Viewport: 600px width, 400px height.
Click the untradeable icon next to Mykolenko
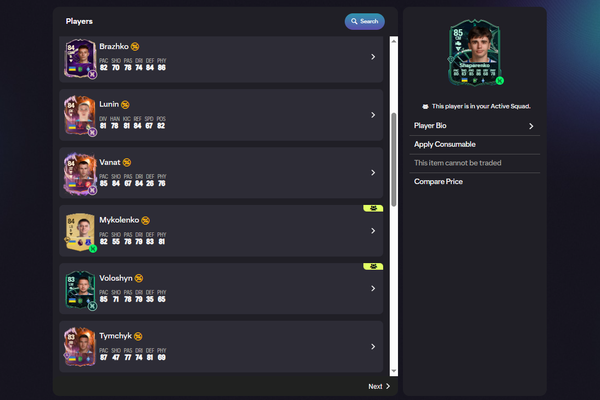click(x=145, y=220)
